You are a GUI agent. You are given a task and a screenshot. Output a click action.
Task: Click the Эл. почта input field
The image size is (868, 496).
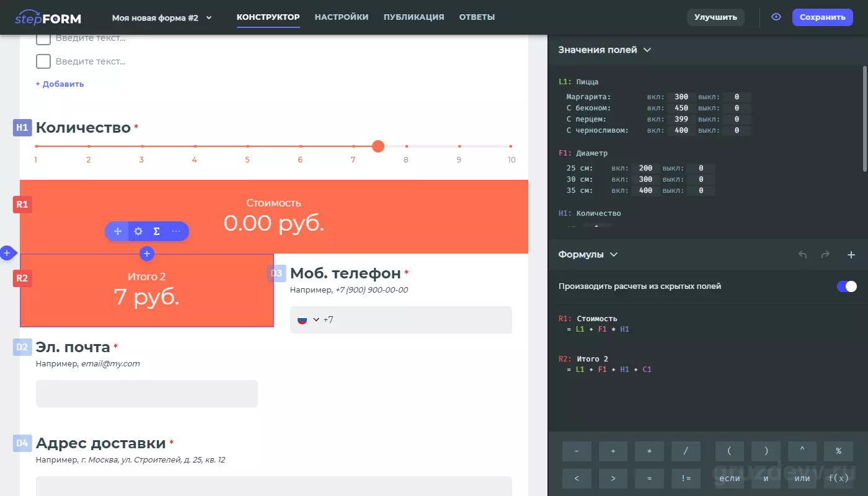tap(147, 394)
